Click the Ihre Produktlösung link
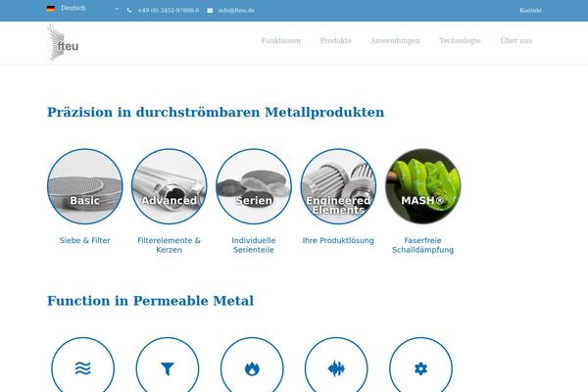588x392 pixels. tap(338, 240)
